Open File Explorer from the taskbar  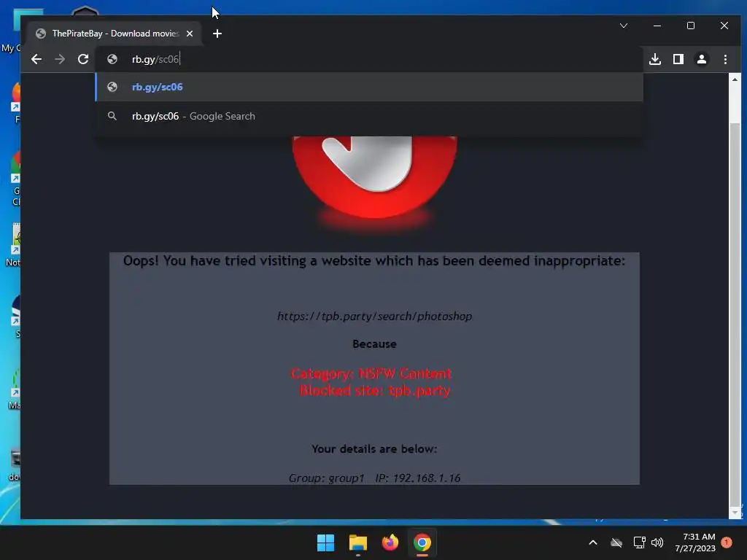point(357,542)
